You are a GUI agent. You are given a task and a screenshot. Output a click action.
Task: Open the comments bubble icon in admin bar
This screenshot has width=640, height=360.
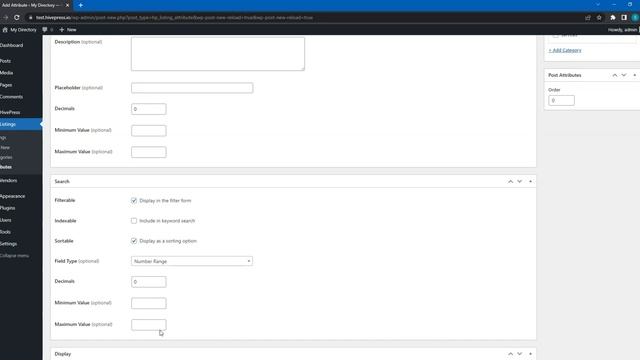45,30
